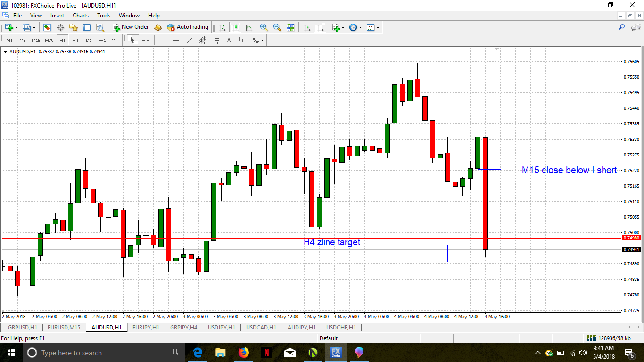644x362 pixels.
Task: Collapse the AUDUSD,H1 chart title triangle
Action: click(x=6, y=52)
